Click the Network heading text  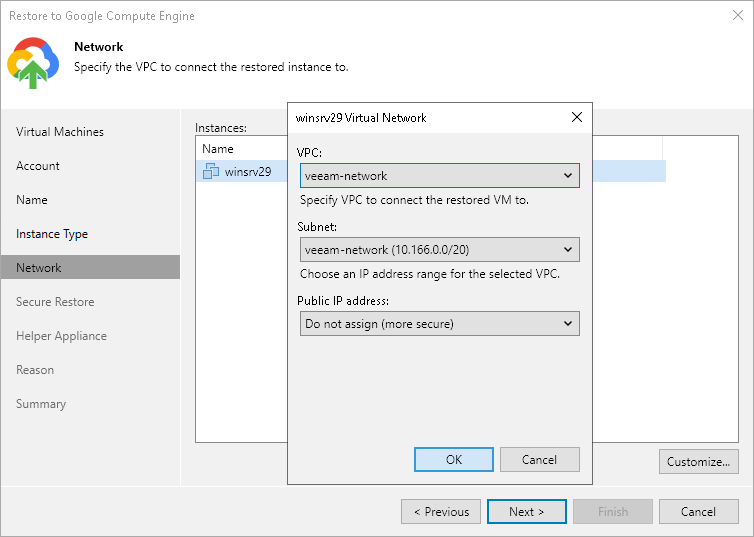pyautogui.click(x=99, y=47)
